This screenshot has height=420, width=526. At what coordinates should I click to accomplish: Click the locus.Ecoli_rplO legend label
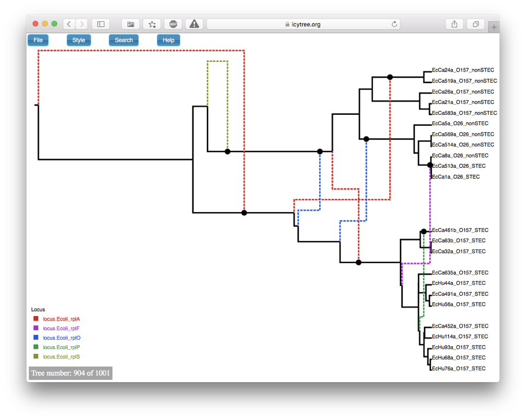[x=62, y=338]
